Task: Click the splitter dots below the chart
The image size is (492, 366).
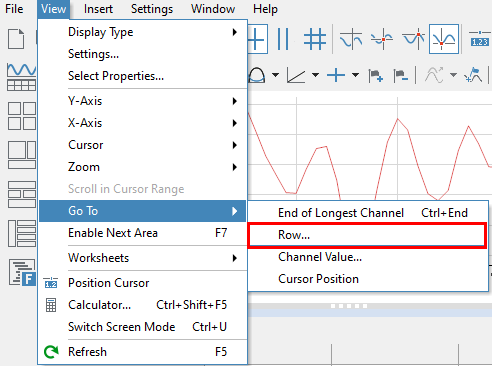Action: pos(349,306)
